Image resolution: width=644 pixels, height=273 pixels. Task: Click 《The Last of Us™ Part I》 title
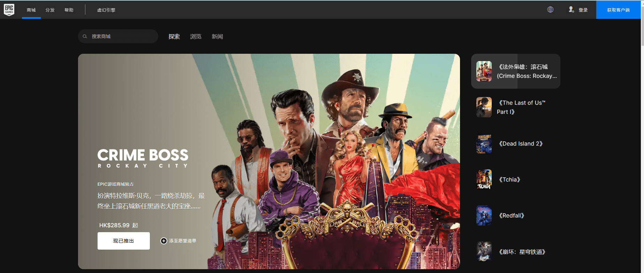coord(521,107)
